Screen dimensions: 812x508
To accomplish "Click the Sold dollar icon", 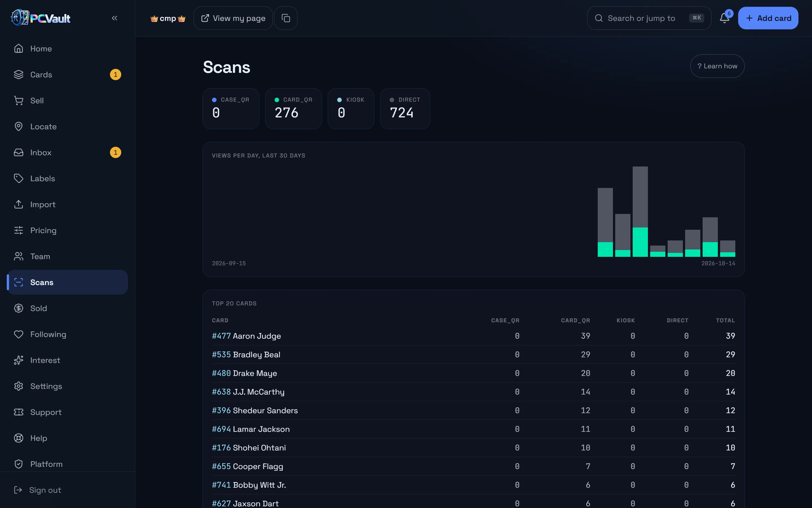I will coord(18,308).
